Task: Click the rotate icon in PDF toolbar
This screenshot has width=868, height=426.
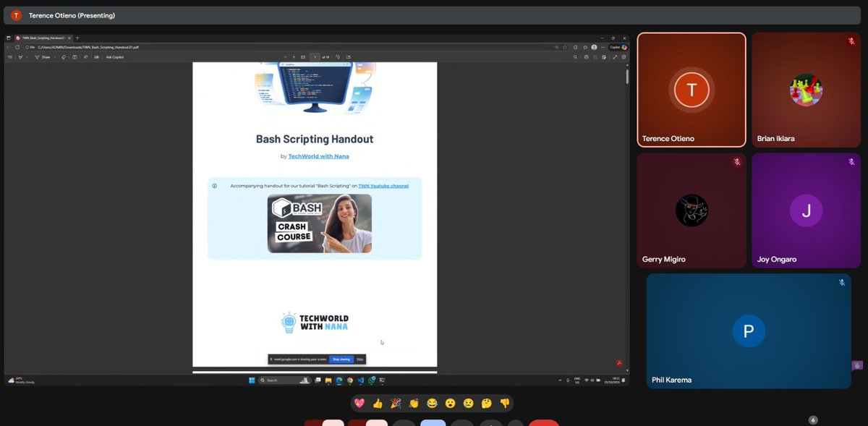Action: (x=337, y=57)
